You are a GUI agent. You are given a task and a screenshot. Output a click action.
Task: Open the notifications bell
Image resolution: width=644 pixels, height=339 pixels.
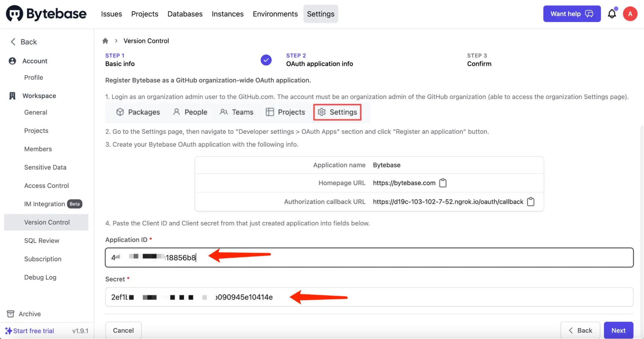coord(612,14)
